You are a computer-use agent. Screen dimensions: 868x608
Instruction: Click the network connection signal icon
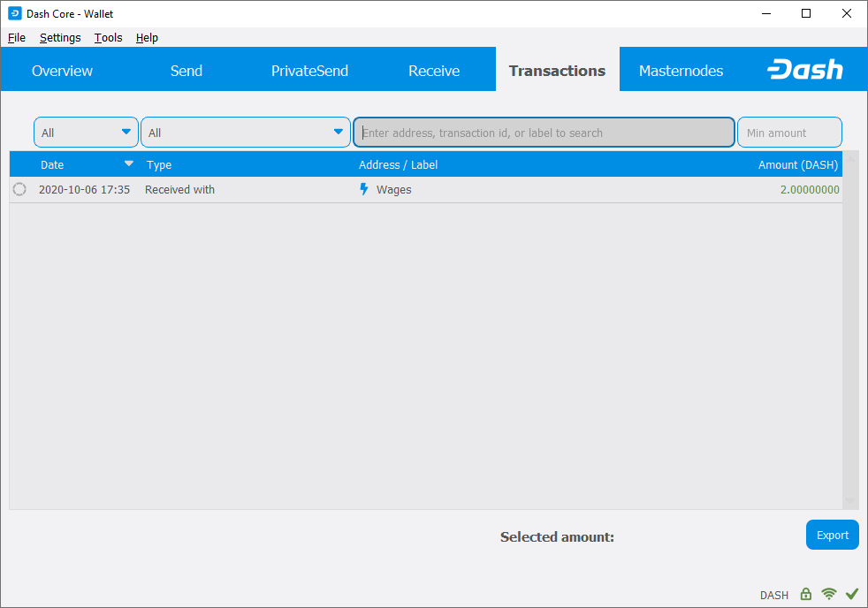tap(828, 595)
